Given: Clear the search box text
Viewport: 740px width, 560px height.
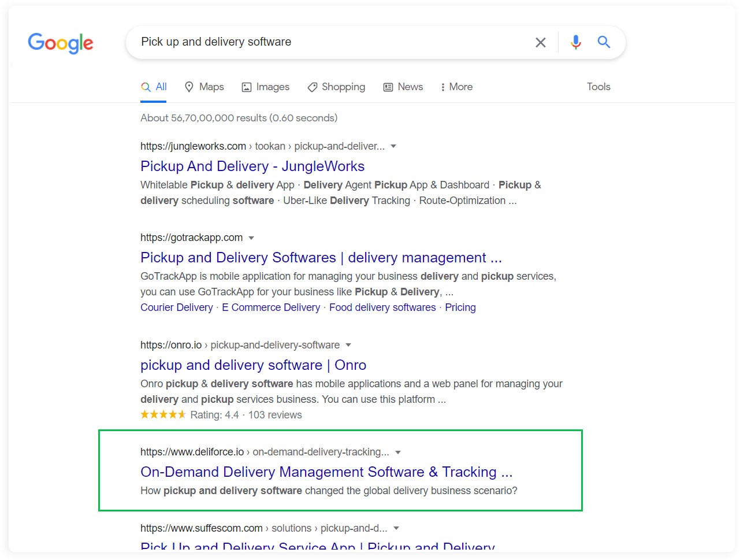Looking at the screenshot, I should coord(540,42).
